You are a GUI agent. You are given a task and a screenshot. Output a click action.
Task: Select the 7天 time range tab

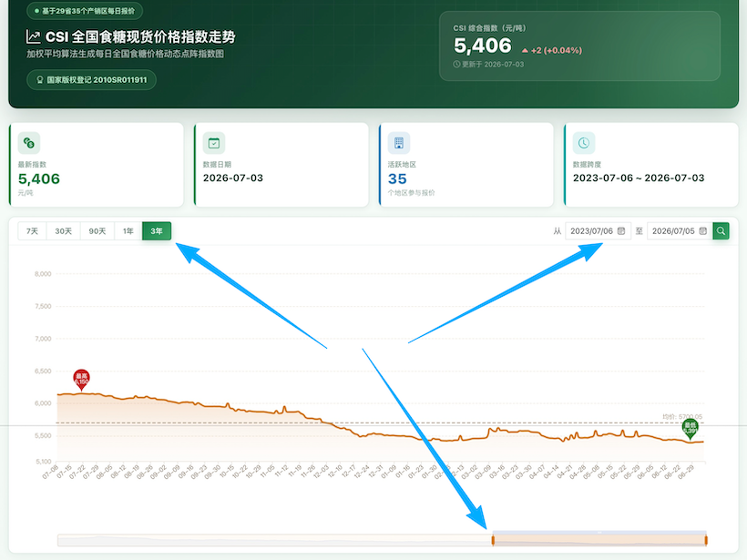pyautogui.click(x=33, y=231)
